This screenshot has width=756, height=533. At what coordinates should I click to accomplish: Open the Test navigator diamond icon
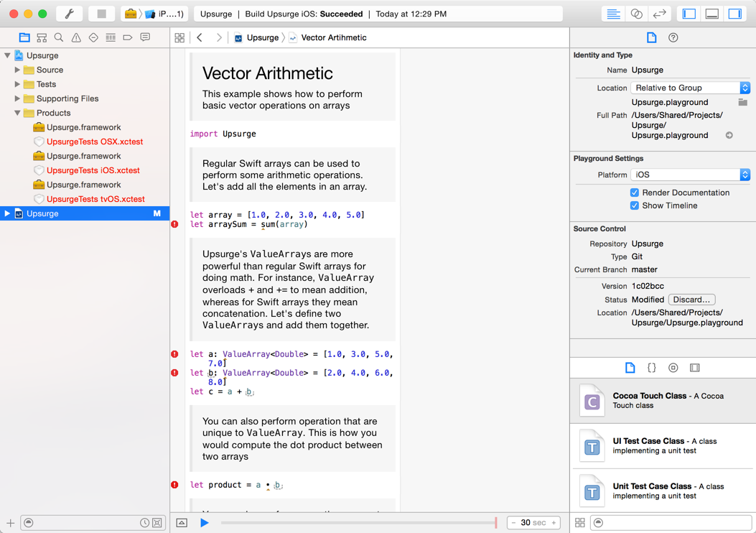[x=93, y=37]
